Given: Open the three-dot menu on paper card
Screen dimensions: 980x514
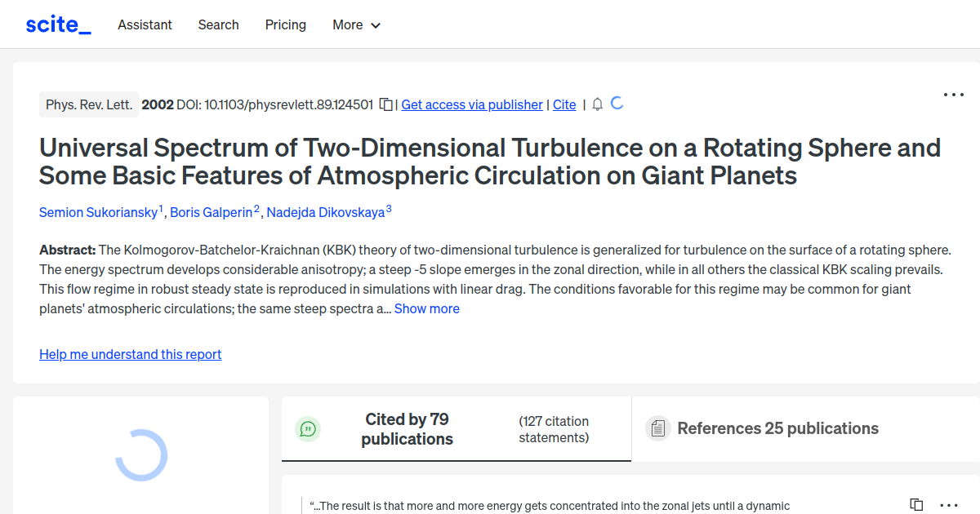Looking at the screenshot, I should [953, 95].
